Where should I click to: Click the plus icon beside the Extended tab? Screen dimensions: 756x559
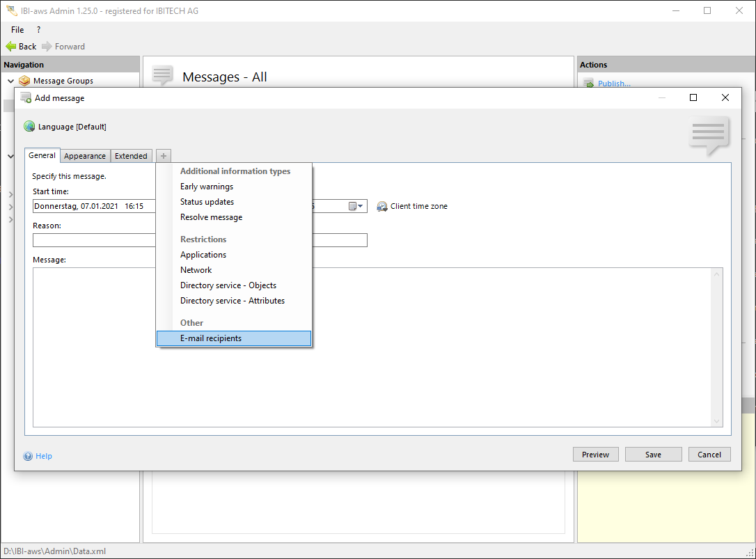pos(163,156)
